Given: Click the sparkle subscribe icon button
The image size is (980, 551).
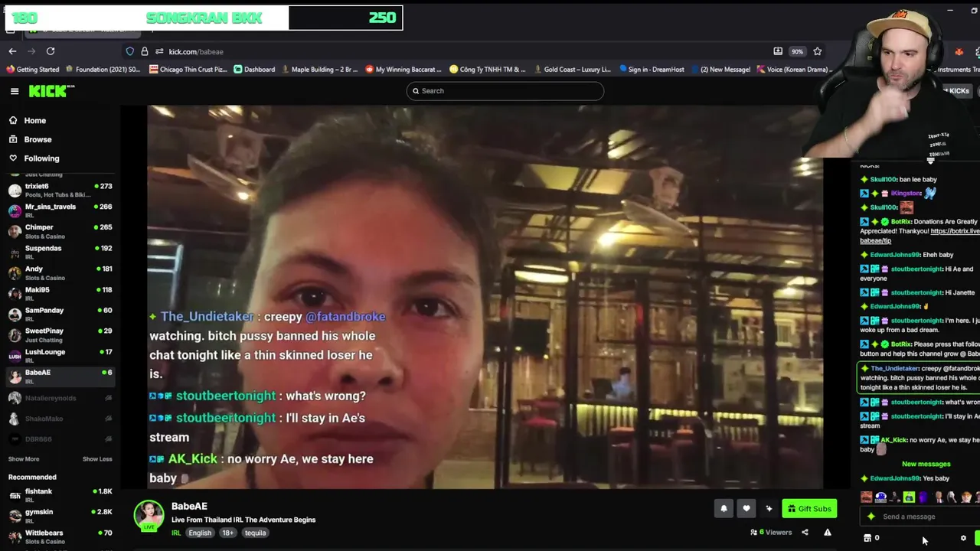Looking at the screenshot, I should click(x=769, y=509).
